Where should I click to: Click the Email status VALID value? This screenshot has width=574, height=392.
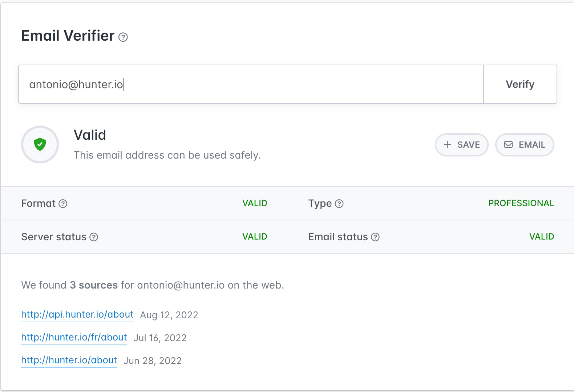point(541,237)
